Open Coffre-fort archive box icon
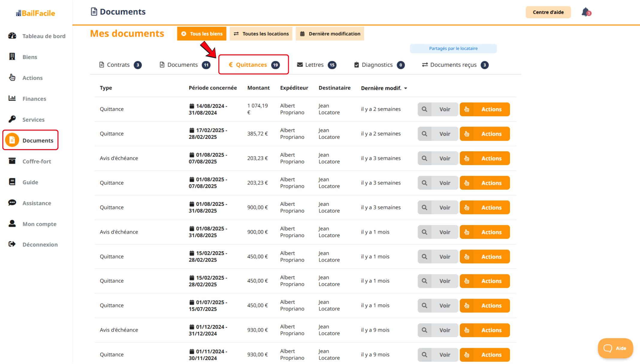 pyautogui.click(x=12, y=161)
